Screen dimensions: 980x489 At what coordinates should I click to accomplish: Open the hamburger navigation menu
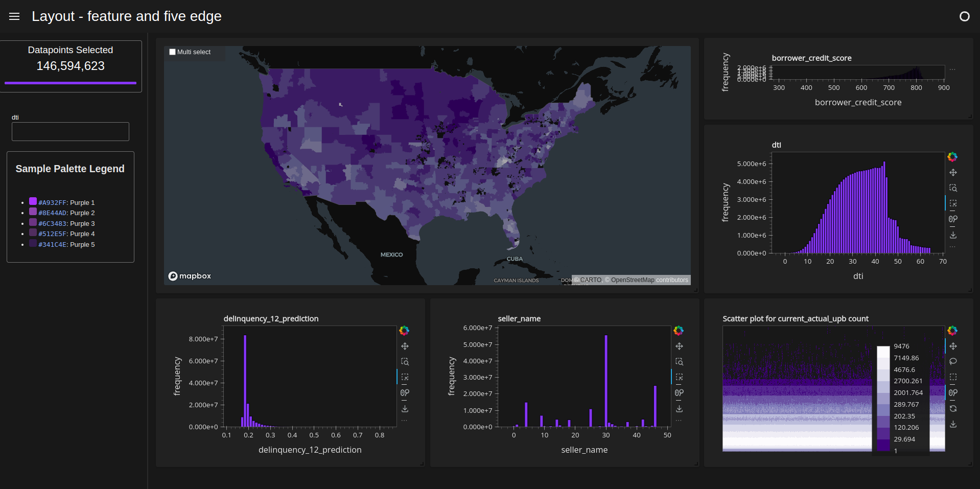coord(14,16)
